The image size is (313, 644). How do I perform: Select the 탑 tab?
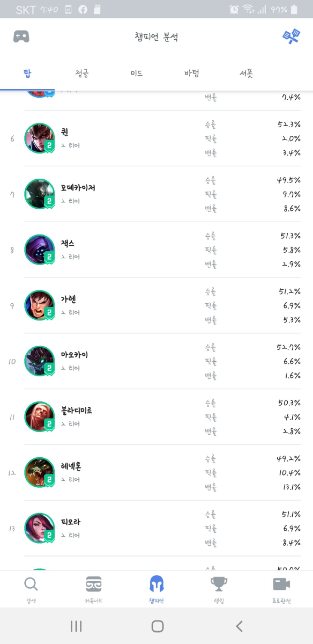(27, 73)
